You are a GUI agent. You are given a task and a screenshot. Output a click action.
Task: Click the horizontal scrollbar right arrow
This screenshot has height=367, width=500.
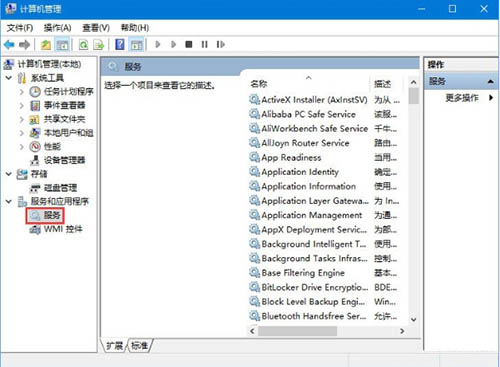coord(402,331)
